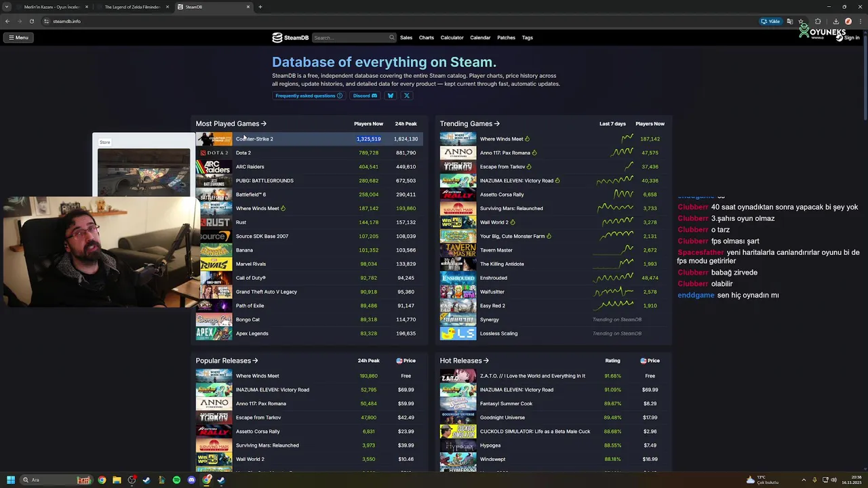Open Bongo Cat entry
Screen dimensions: 868x488
(248, 319)
